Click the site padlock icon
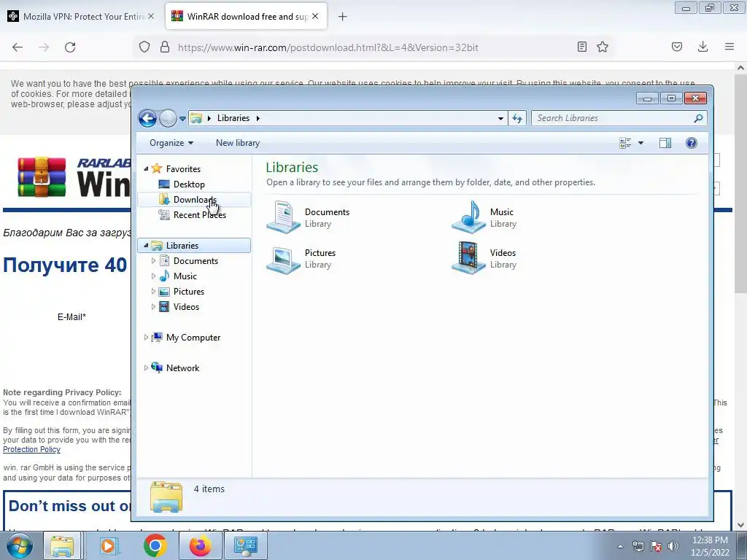747x560 pixels. (x=165, y=47)
